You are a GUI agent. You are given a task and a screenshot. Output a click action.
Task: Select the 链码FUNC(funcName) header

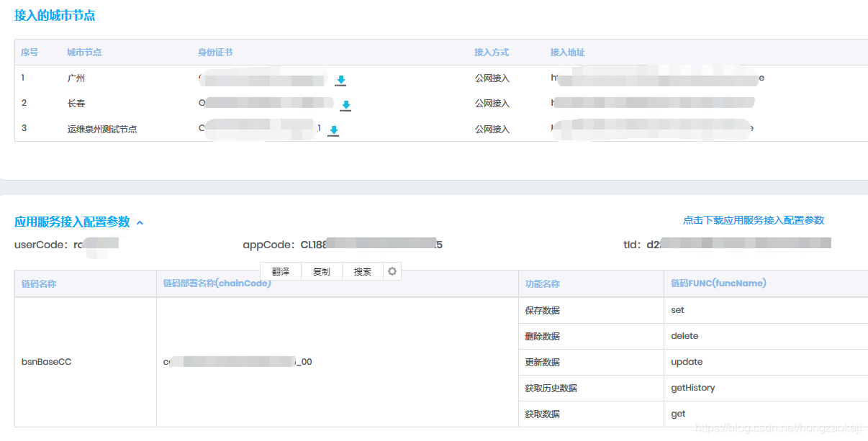[718, 283]
